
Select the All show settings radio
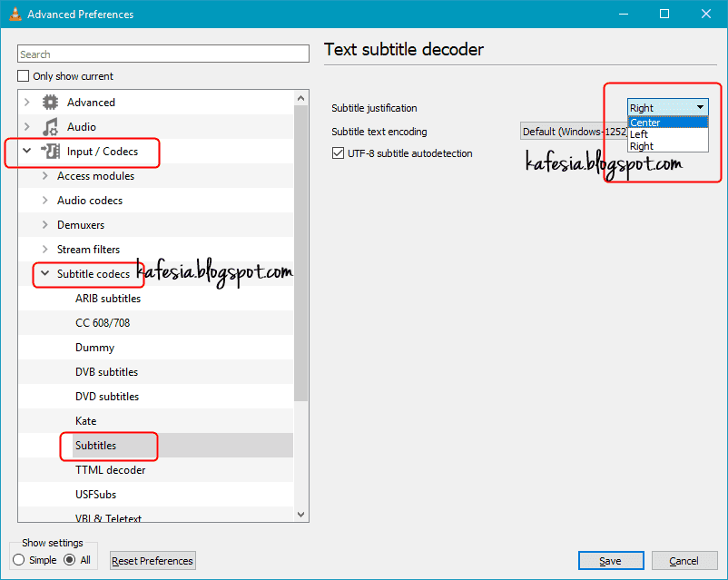tap(70, 560)
